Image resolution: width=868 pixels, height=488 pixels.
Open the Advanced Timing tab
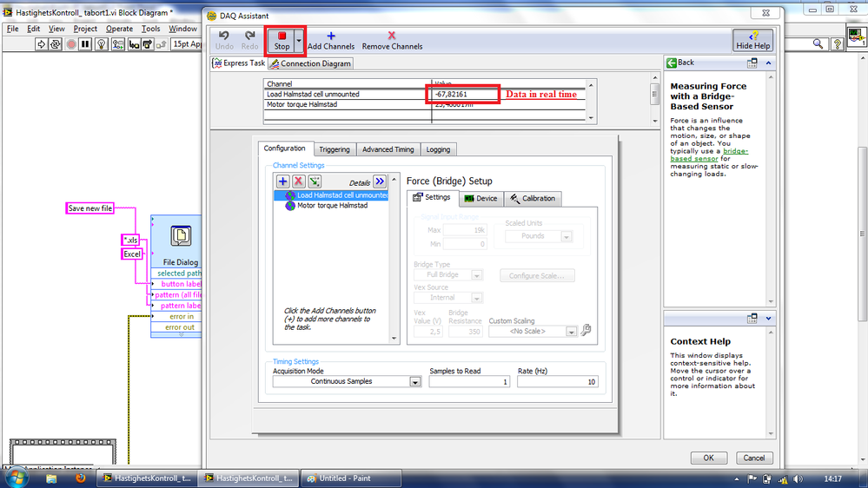(x=388, y=149)
